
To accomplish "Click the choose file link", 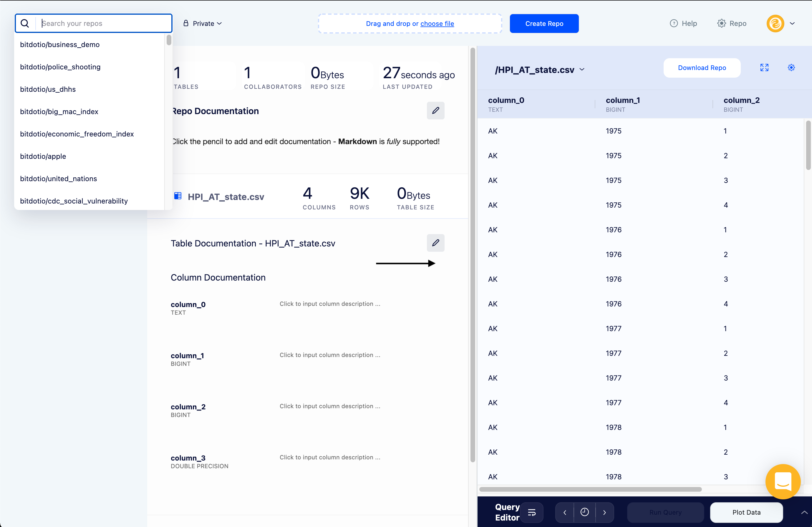I will click(437, 24).
